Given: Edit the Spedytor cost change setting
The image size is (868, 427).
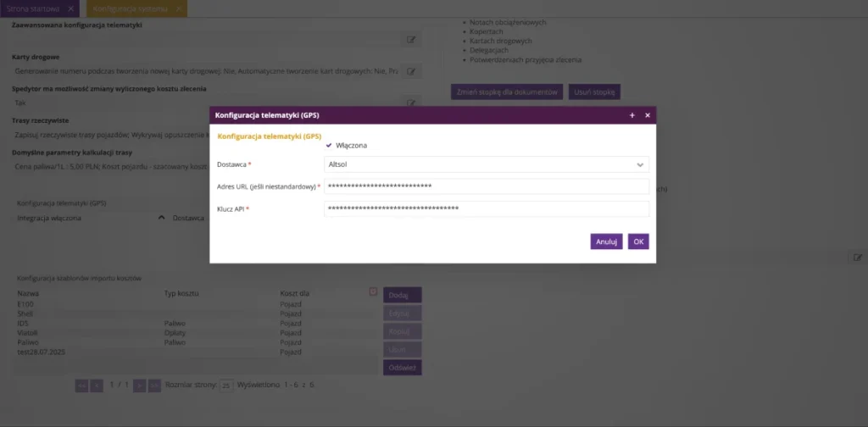Looking at the screenshot, I should (x=411, y=103).
